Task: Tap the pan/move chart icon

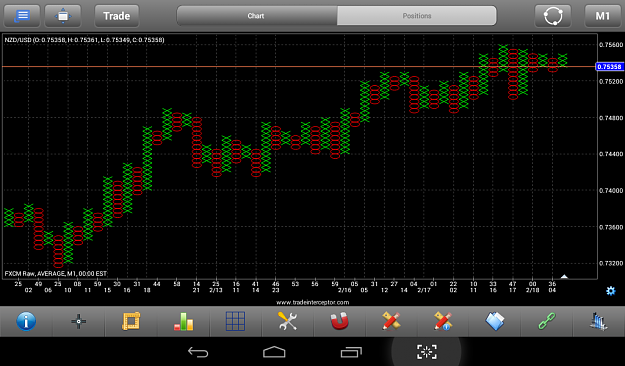Action: [x=63, y=16]
